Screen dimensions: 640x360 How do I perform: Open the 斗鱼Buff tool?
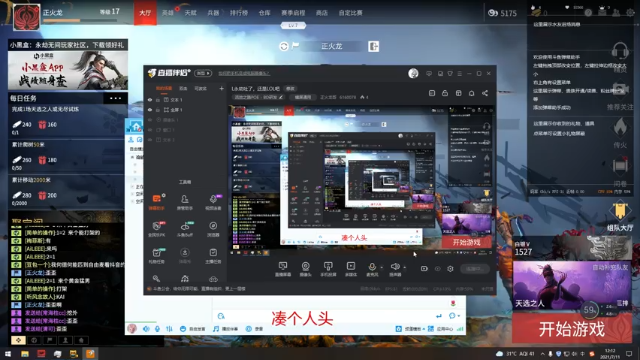pos(184,229)
